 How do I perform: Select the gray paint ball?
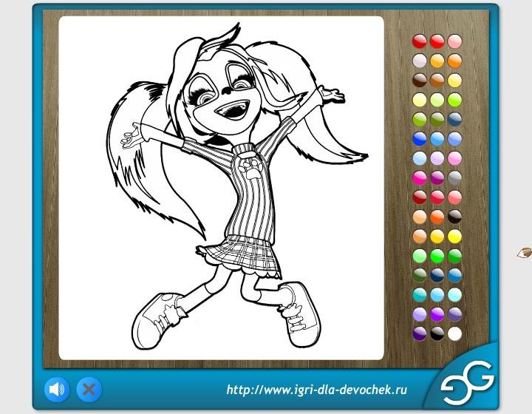click(454, 177)
